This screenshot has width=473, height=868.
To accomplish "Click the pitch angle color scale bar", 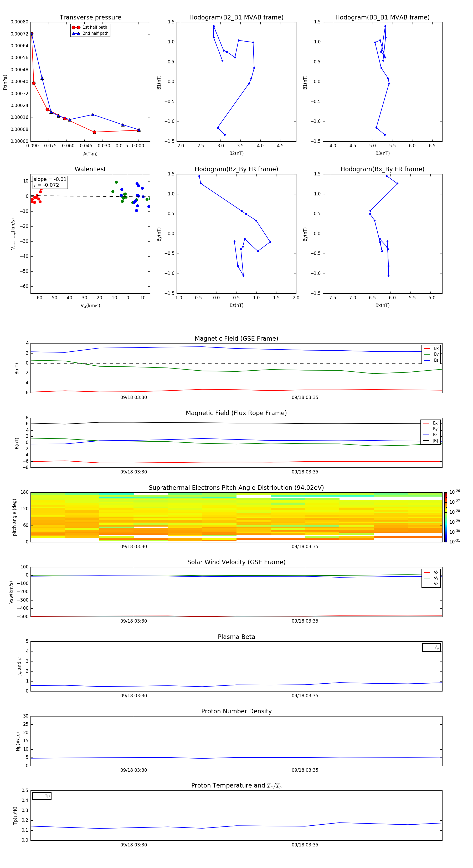I will [446, 517].
